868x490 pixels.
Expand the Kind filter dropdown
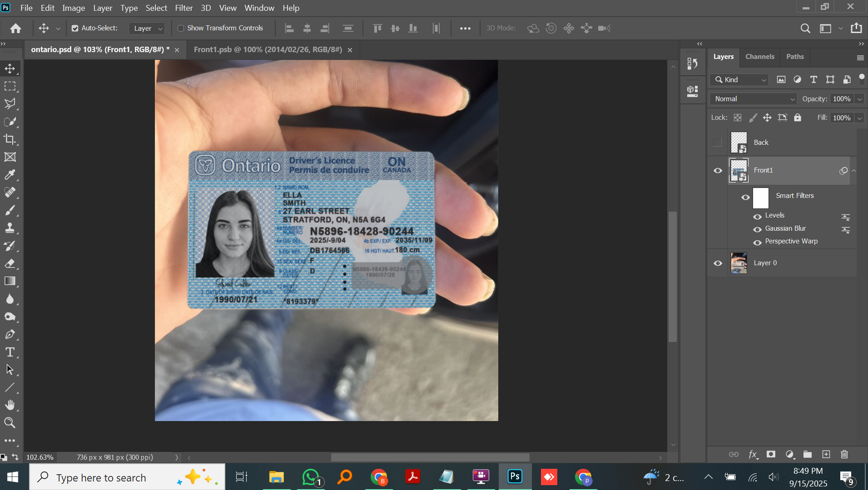click(x=740, y=80)
